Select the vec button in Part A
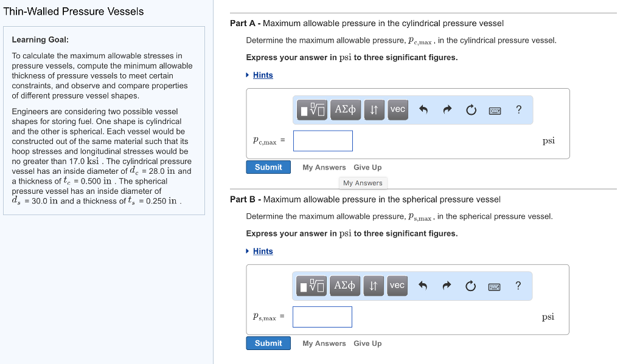623x364 pixels. point(397,109)
